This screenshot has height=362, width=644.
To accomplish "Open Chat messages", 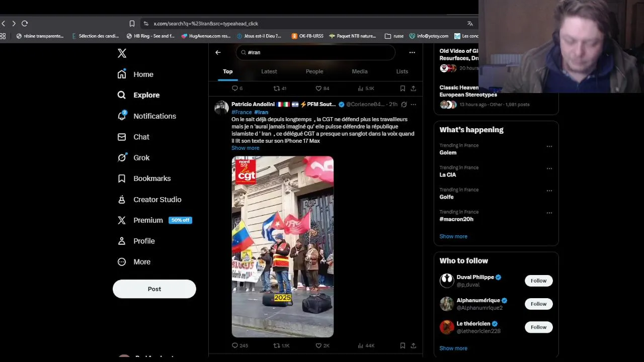I will (133, 137).
